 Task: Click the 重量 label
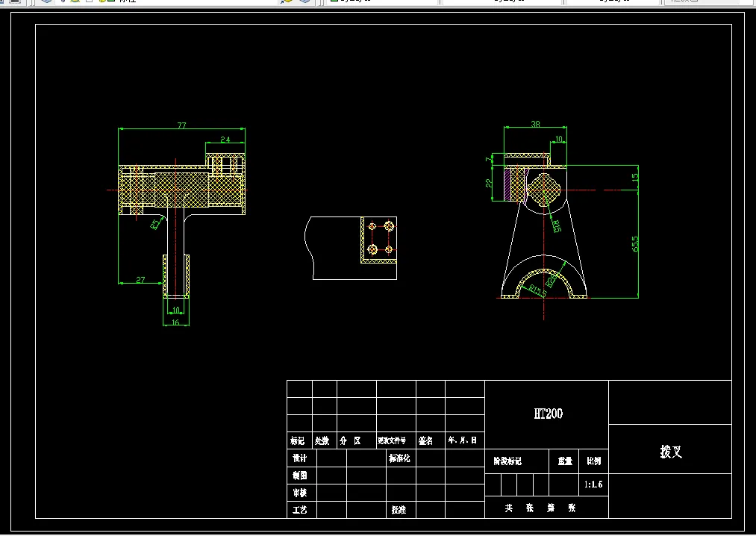pyautogui.click(x=565, y=461)
